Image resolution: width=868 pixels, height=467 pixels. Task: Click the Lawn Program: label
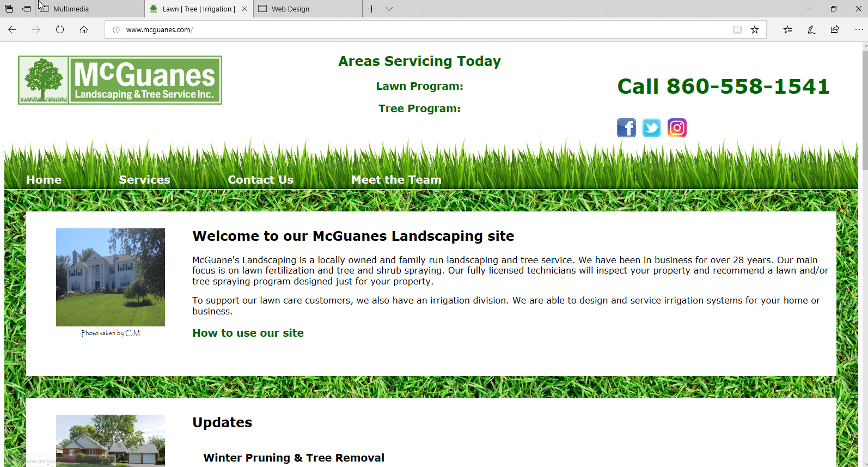[419, 86]
